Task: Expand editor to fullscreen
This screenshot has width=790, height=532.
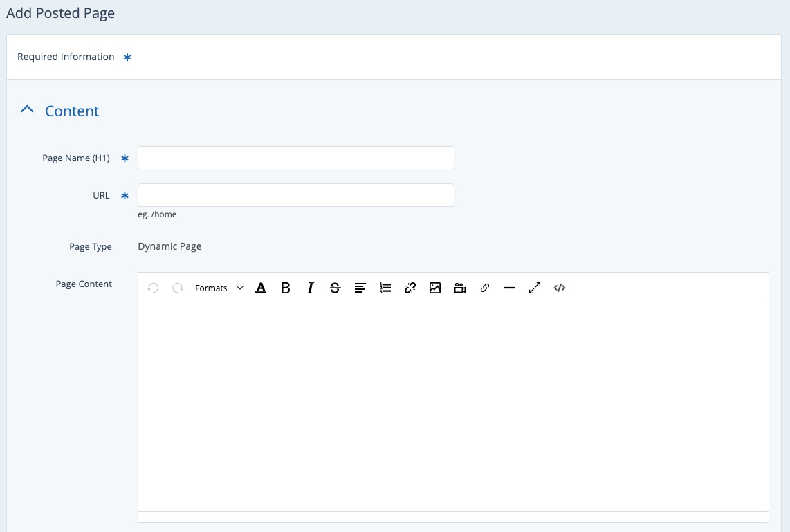Action: [x=535, y=288]
